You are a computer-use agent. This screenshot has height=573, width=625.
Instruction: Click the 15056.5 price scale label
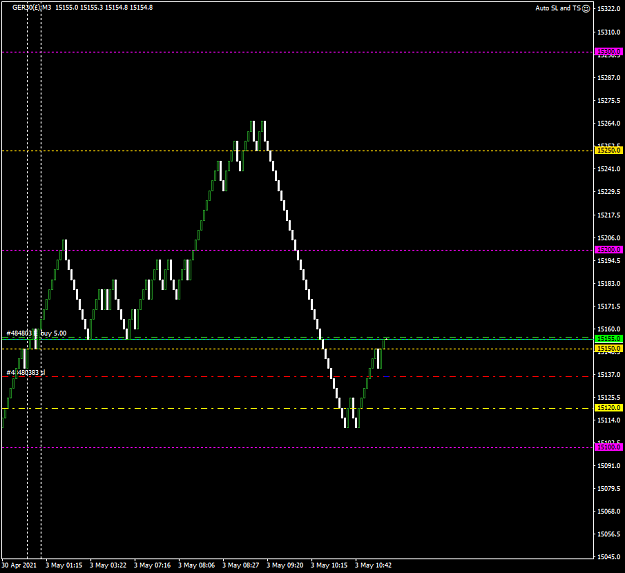[x=609, y=534]
